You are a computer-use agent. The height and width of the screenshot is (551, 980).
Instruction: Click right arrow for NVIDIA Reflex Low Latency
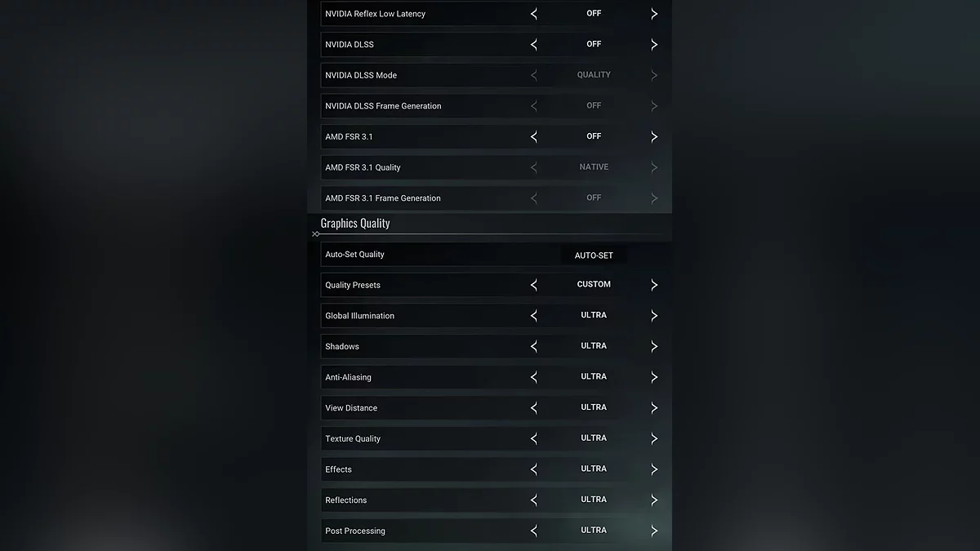[653, 14]
